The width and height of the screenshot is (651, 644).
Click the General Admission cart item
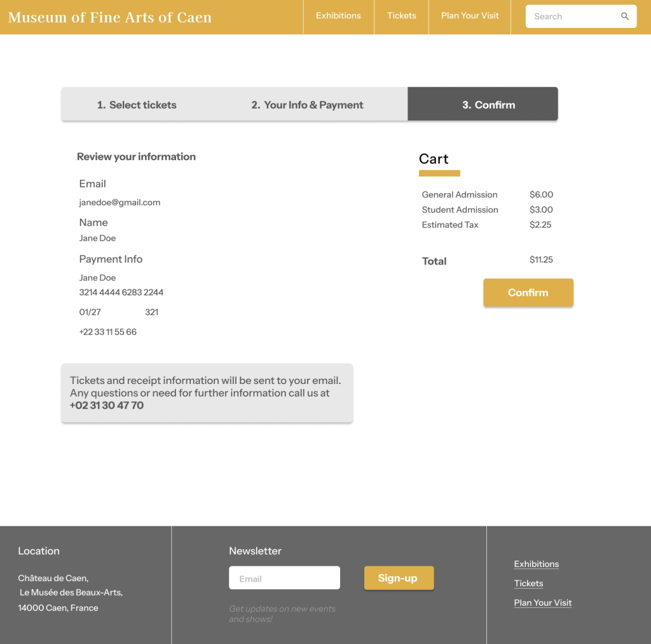[460, 195]
